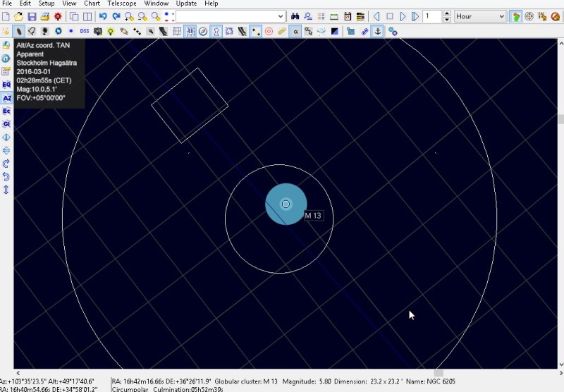Click the horizontal flip chart icon
This screenshot has height=392, width=564.
(6, 137)
